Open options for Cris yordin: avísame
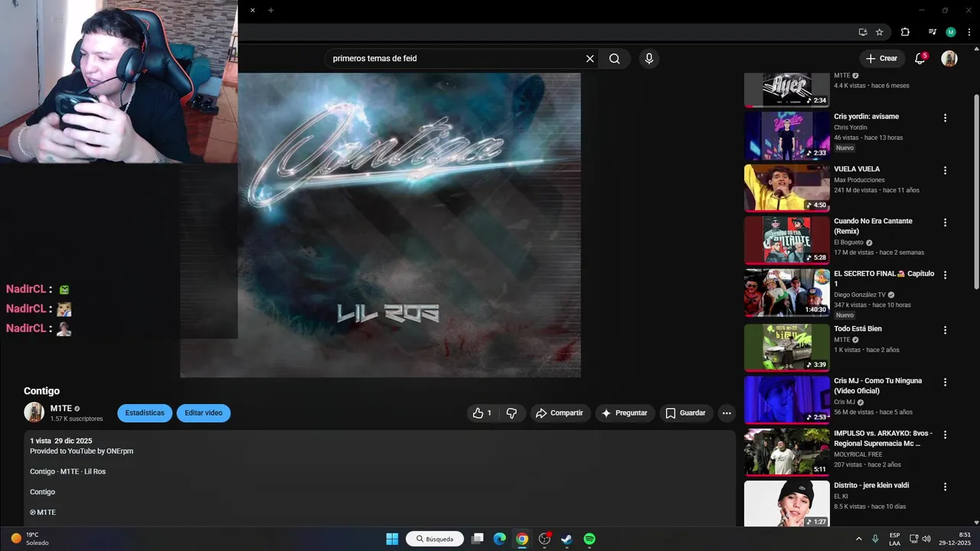This screenshot has width=980, height=551. 945,118
